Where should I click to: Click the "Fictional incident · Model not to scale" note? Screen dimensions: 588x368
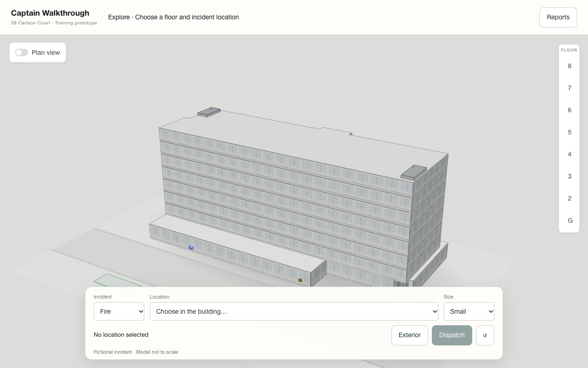tap(136, 352)
